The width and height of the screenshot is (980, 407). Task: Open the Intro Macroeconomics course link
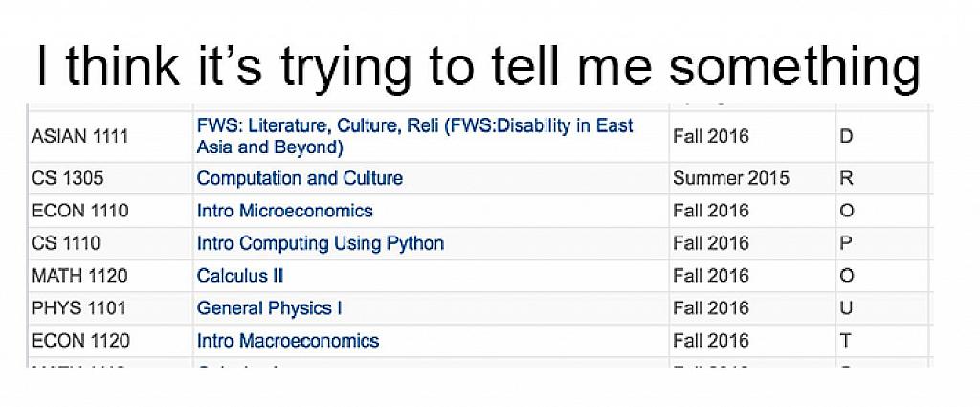[287, 341]
